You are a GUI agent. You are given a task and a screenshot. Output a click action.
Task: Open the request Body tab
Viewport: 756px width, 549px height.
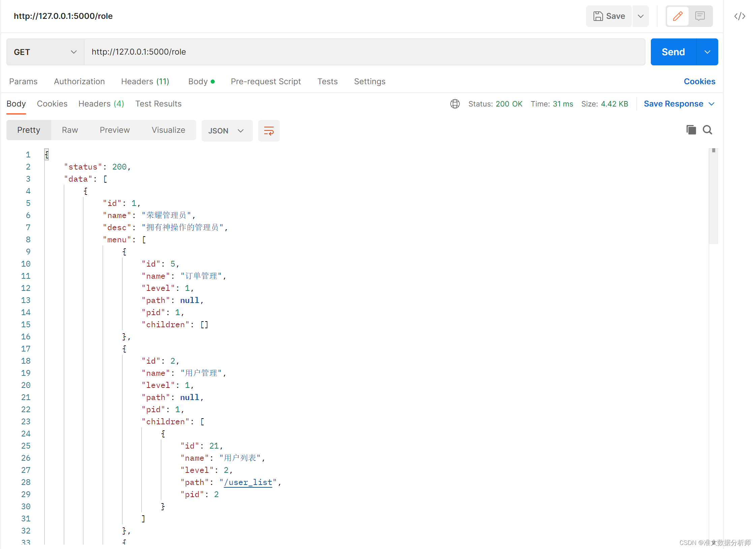(x=201, y=82)
